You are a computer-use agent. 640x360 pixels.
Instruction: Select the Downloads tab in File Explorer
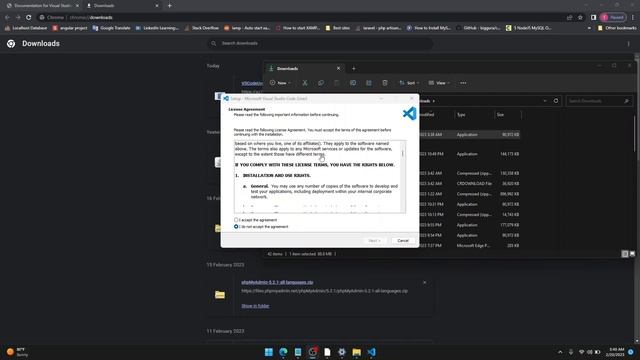pos(304,69)
